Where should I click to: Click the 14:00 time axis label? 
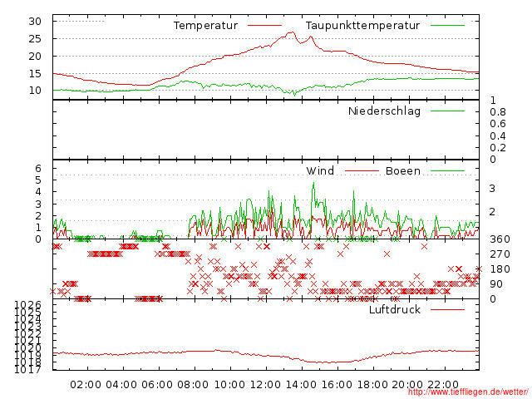tap(301, 385)
